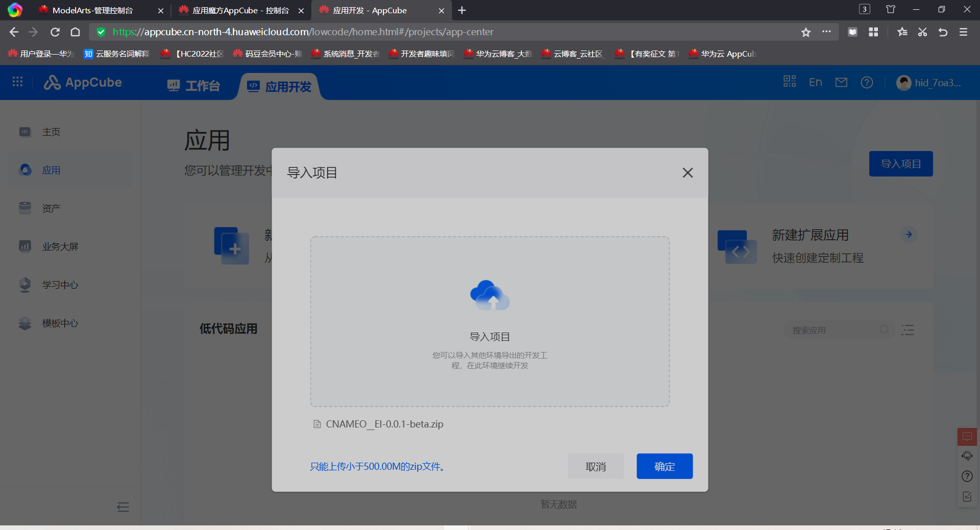This screenshot has height=530, width=980.
Task: Open the address bar more options
Action: pyautogui.click(x=826, y=32)
